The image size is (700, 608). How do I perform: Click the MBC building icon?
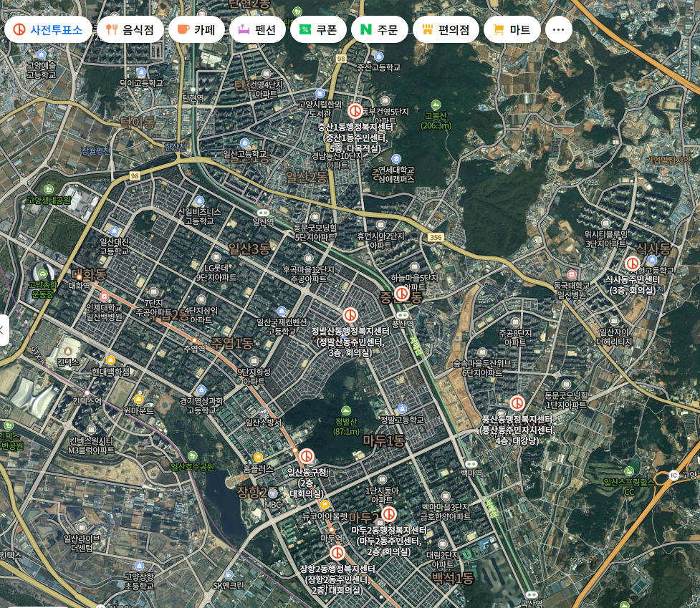273,493
